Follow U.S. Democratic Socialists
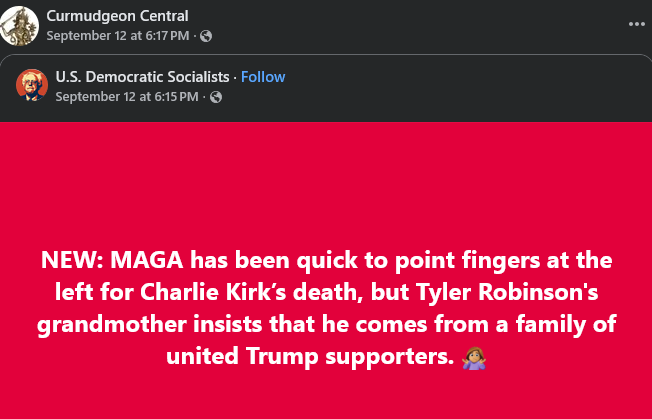652x419 pixels. (263, 77)
